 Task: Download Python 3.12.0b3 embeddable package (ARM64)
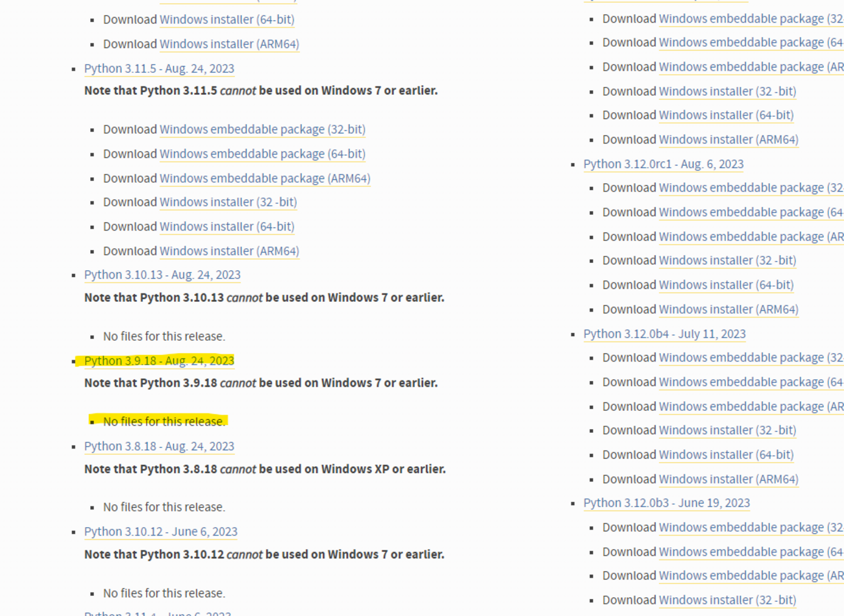coord(751,576)
